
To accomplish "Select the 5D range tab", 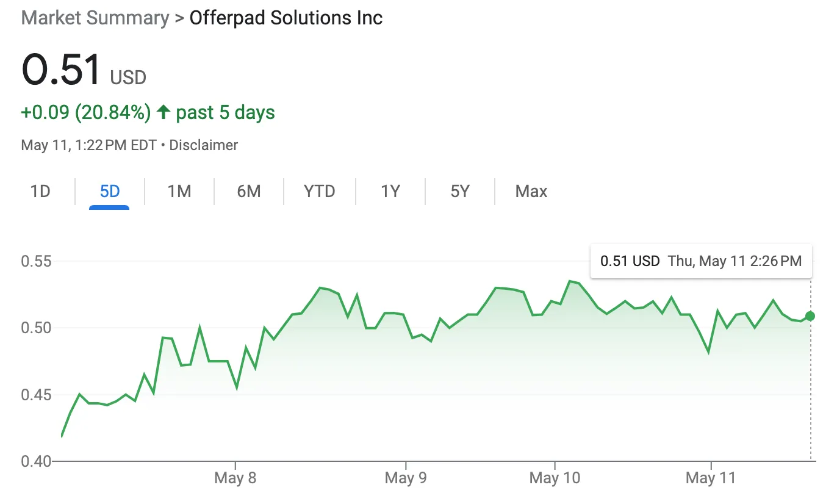I will [x=110, y=192].
